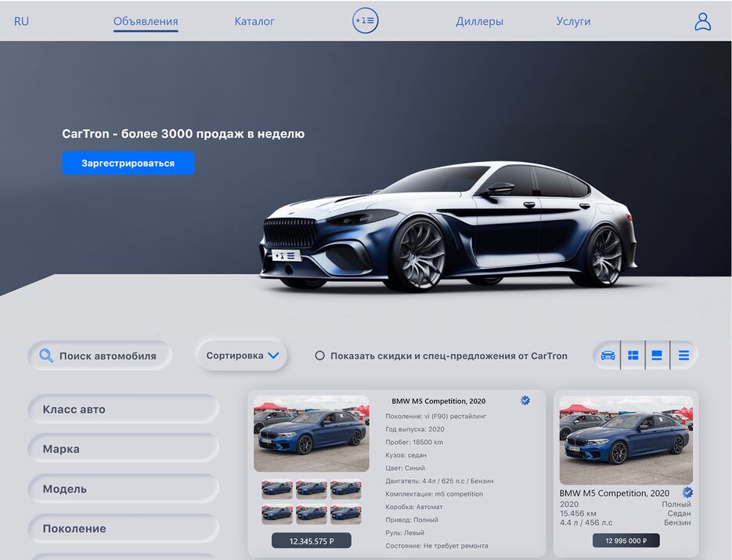
Task: Click the magnifier icon in car search
Action: 45,356
